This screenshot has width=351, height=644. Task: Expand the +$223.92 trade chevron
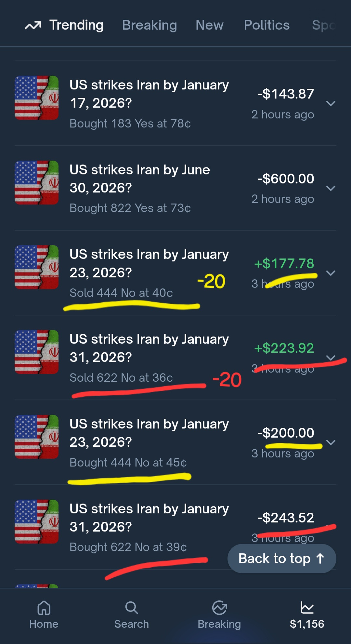click(x=331, y=358)
